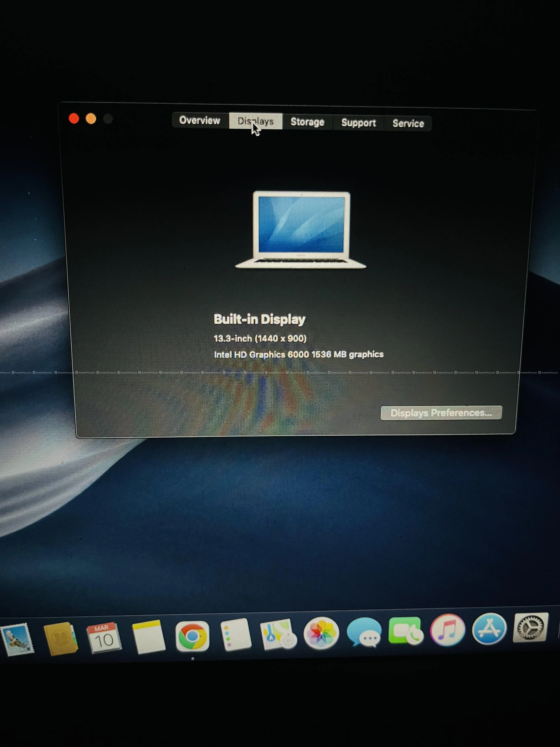Open the Support tab

click(359, 123)
